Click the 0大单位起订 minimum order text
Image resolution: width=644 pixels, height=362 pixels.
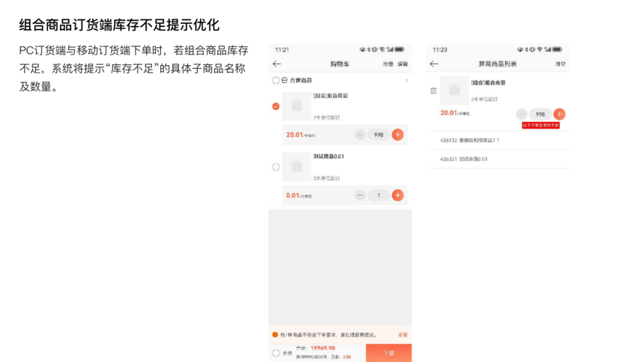326,178
